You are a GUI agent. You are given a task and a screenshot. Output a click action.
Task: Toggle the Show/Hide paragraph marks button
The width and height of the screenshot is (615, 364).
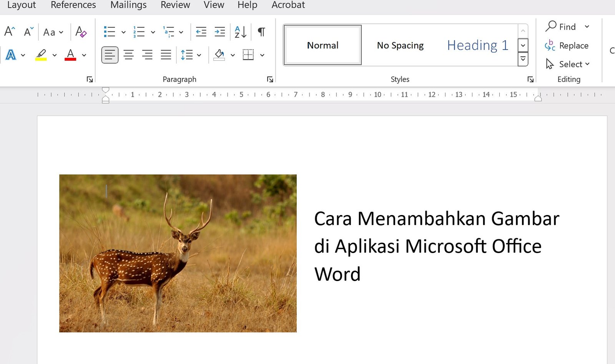(261, 32)
